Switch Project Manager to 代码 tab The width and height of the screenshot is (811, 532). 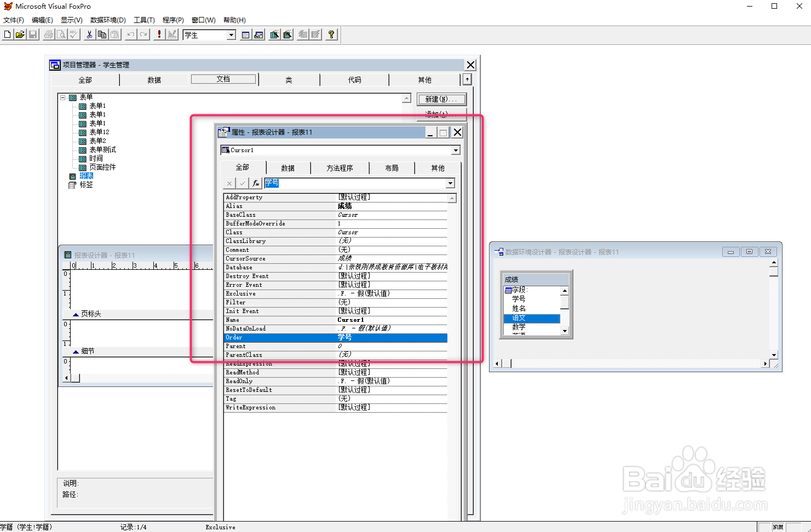(355, 80)
